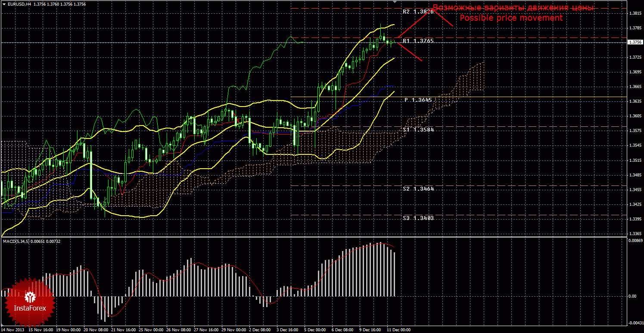Click the price scale value 1.3485
The height and width of the screenshot is (333, 644).
[x=635, y=175]
